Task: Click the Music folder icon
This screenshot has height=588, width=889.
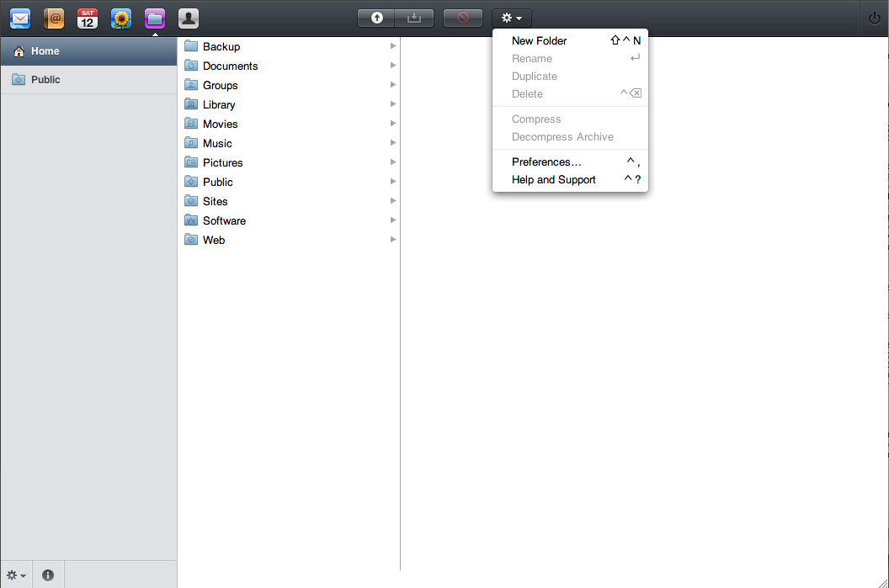Action: click(x=191, y=142)
